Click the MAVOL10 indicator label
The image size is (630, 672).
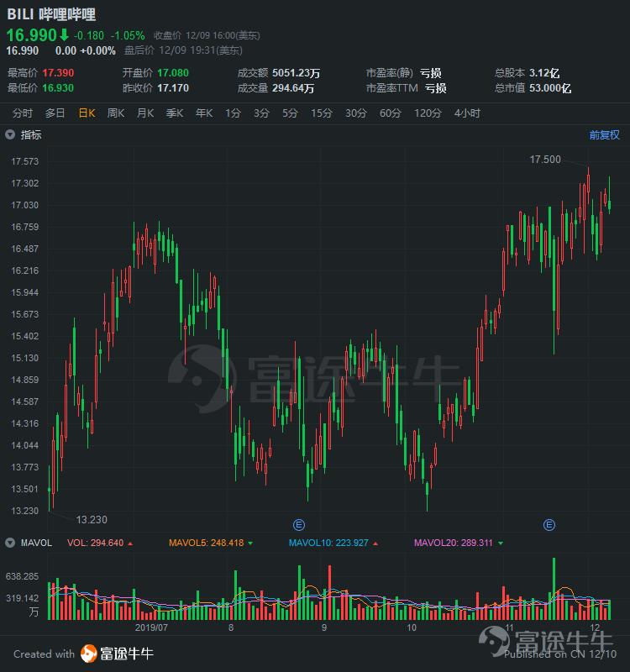click(328, 543)
